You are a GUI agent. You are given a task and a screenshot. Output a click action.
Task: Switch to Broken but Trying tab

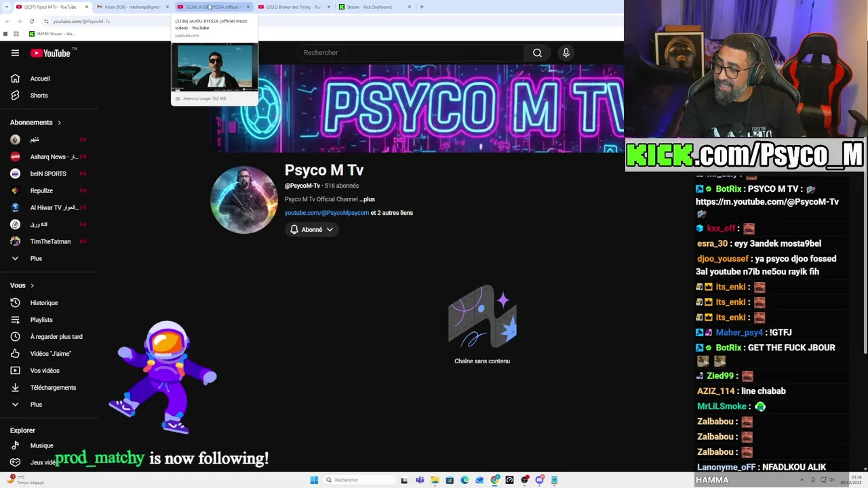pos(294,7)
